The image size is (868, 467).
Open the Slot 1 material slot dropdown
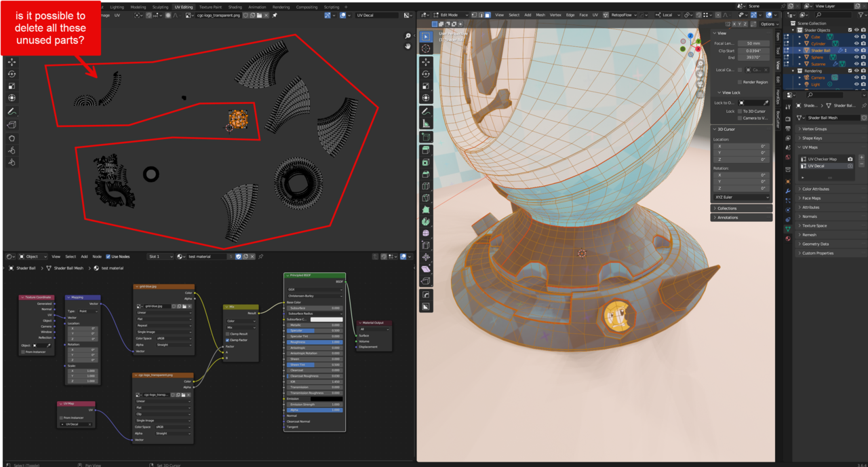160,257
